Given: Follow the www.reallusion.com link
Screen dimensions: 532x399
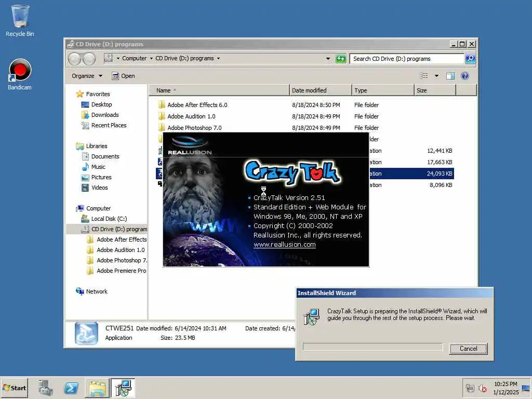Looking at the screenshot, I should [x=284, y=245].
